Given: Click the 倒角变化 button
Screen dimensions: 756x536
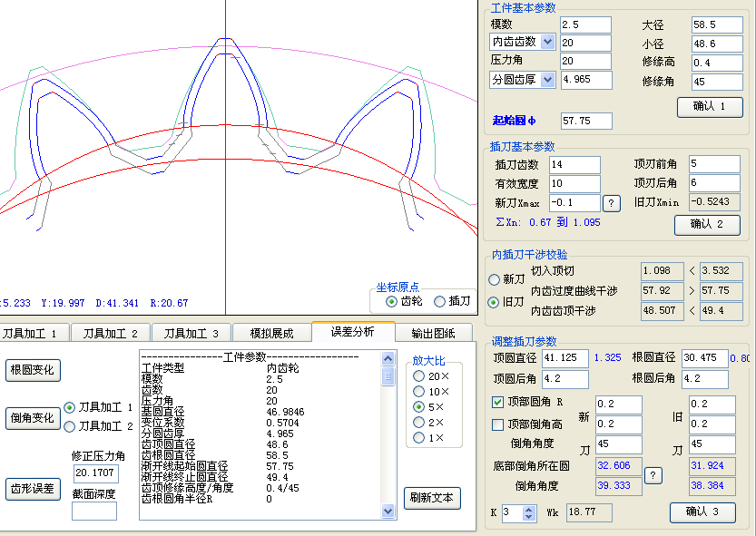Looking at the screenshot, I should [x=33, y=418].
